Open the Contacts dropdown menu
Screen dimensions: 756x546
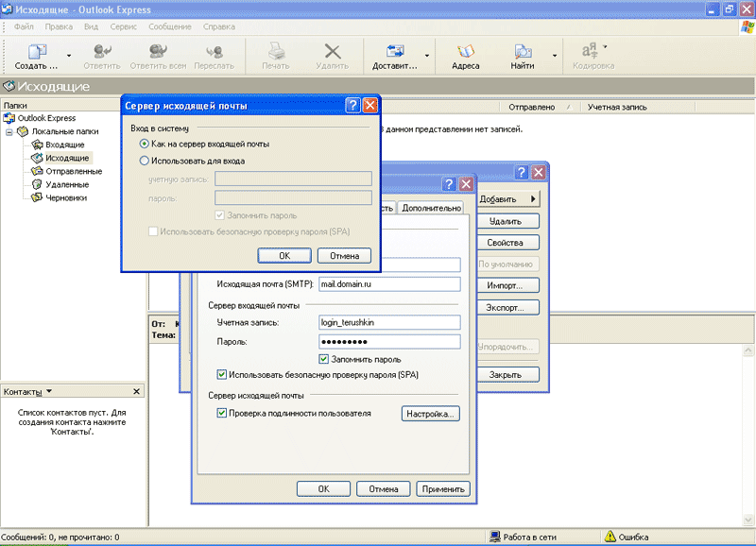(x=49, y=391)
